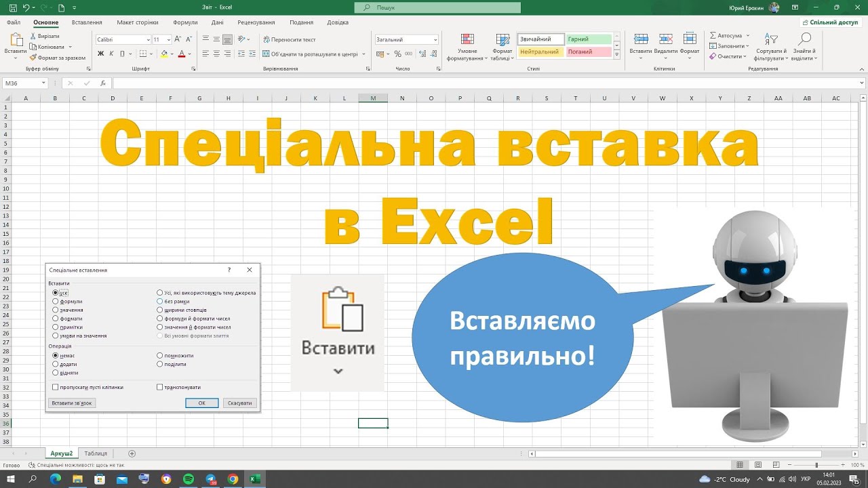The width and height of the screenshot is (868, 488).
Task: Click the Increase Font Size icon
Action: click(x=177, y=40)
